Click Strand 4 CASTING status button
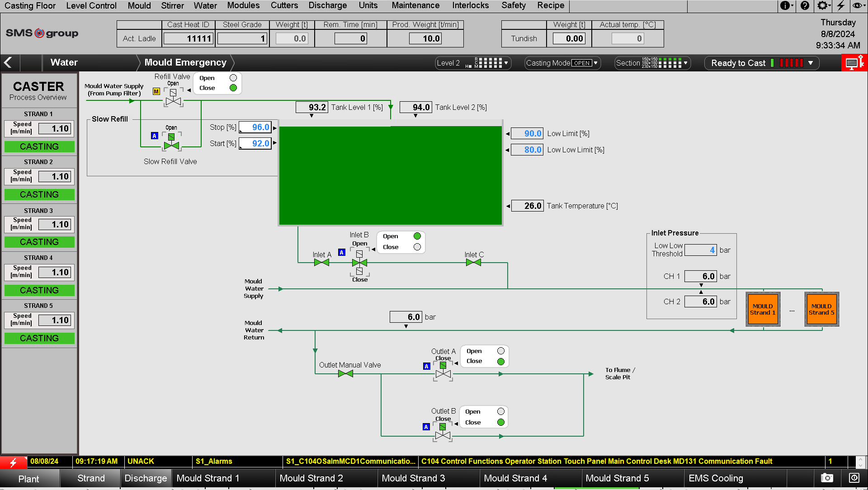Viewport: 868px width, 490px height. [x=39, y=290]
